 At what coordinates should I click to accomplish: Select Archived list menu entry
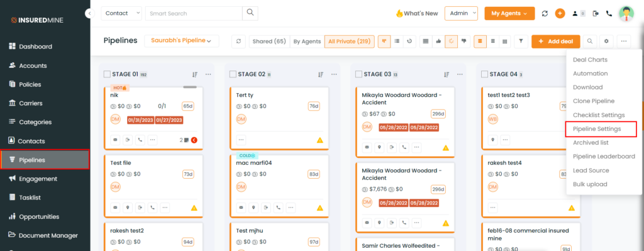591,143
